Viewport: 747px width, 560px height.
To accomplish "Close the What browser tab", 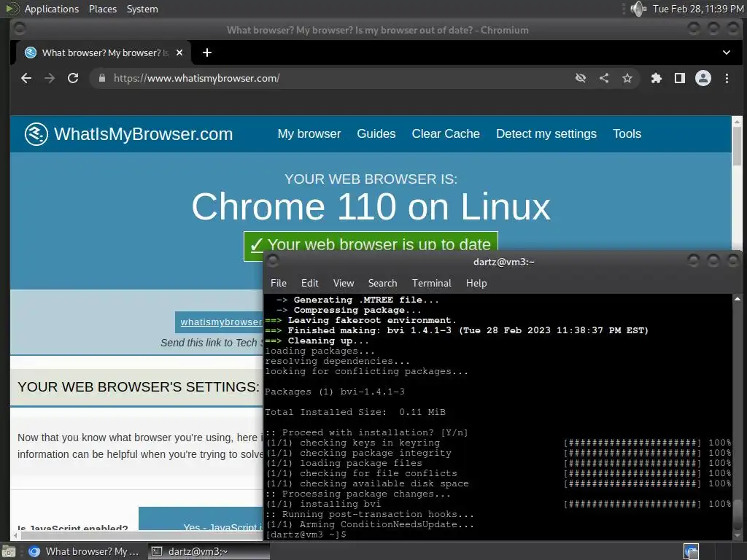I will [179, 52].
